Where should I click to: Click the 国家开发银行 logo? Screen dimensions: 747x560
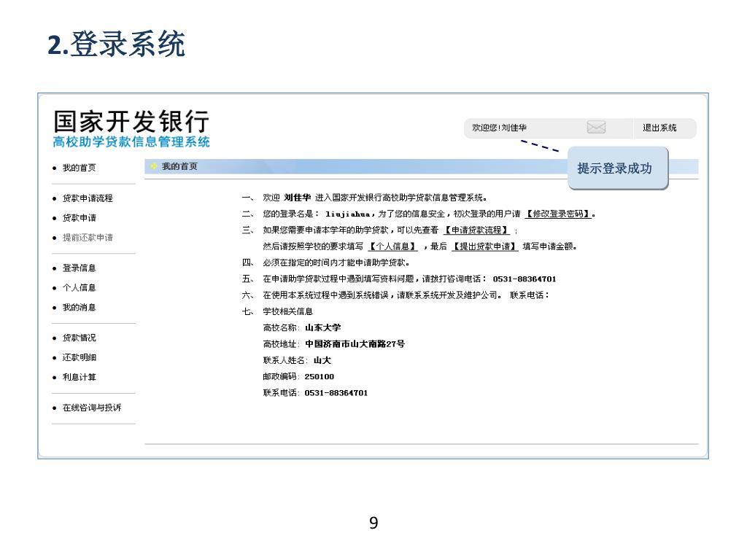click(131, 128)
